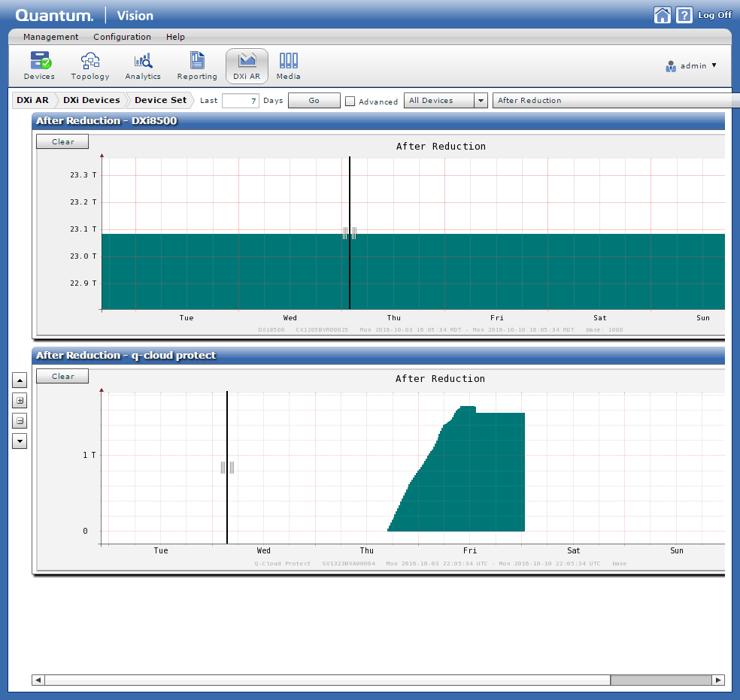Viewport: 740px width, 700px height.
Task: Click the plus zoom-in graph control
Action: click(x=20, y=401)
